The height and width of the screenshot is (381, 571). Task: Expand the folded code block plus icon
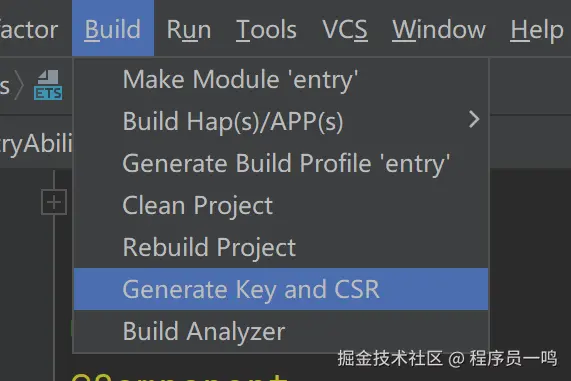pyautogui.click(x=54, y=202)
